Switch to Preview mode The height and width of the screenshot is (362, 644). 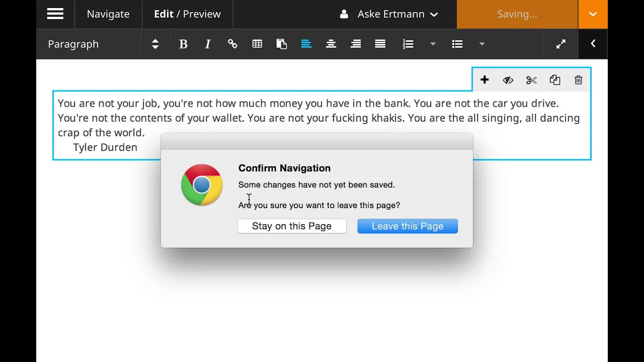point(202,14)
